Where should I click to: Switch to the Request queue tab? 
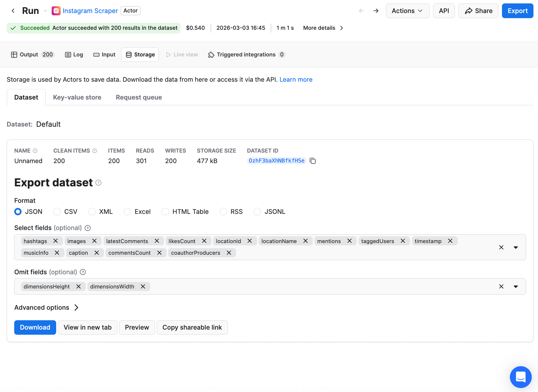[x=139, y=97]
